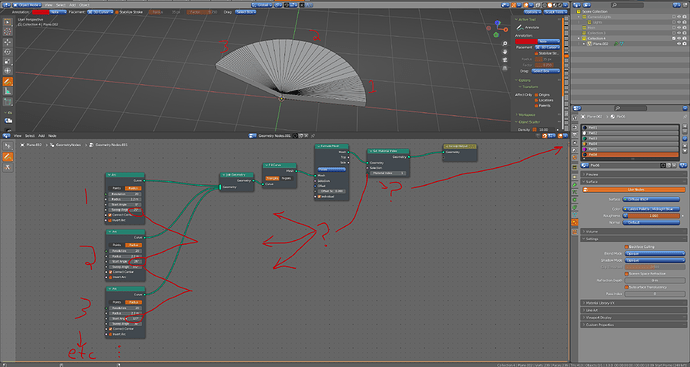Enable Stabilize Stroke checkbox in header
This screenshot has width=690, height=367.
coord(117,12)
